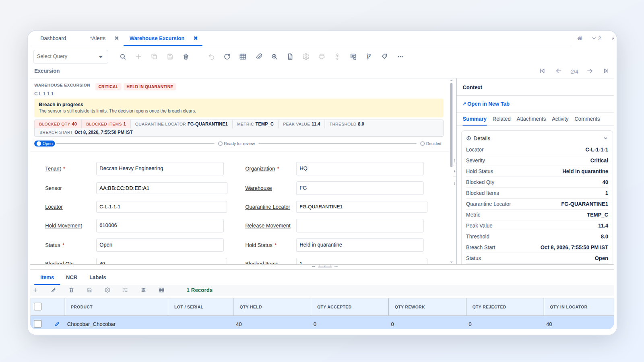
Task: Collapse the Details section chevron
Action: pyautogui.click(x=605, y=138)
